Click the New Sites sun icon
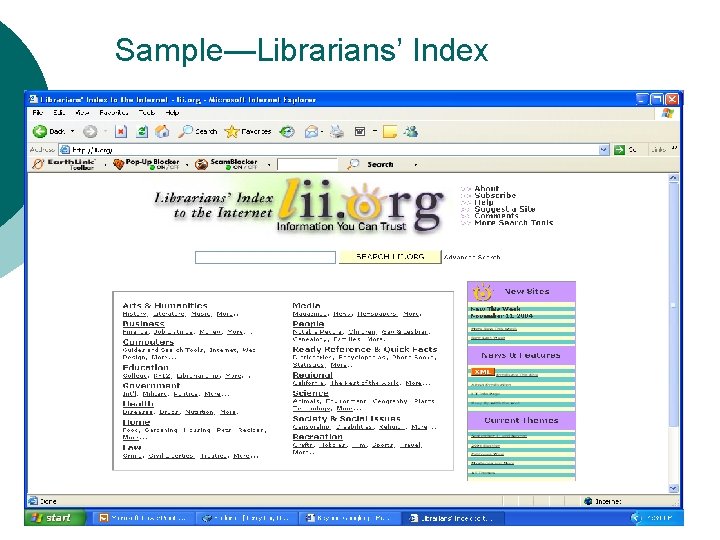This screenshot has width=720, height=540. pyautogui.click(x=483, y=292)
